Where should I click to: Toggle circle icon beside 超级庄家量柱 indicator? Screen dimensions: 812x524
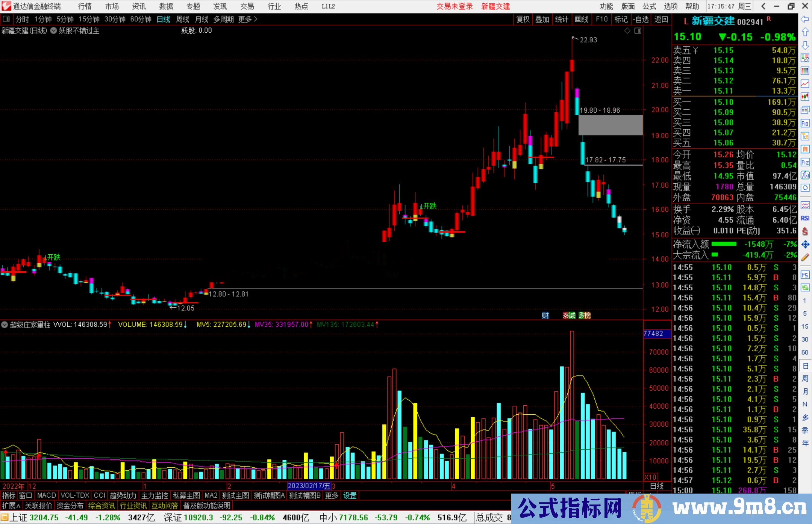5,325
